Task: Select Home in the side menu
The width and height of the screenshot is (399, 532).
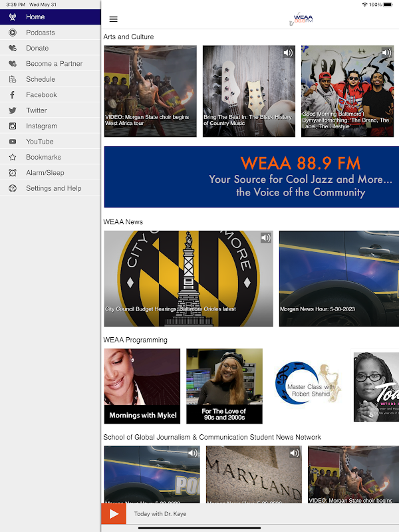Action: tap(51, 17)
